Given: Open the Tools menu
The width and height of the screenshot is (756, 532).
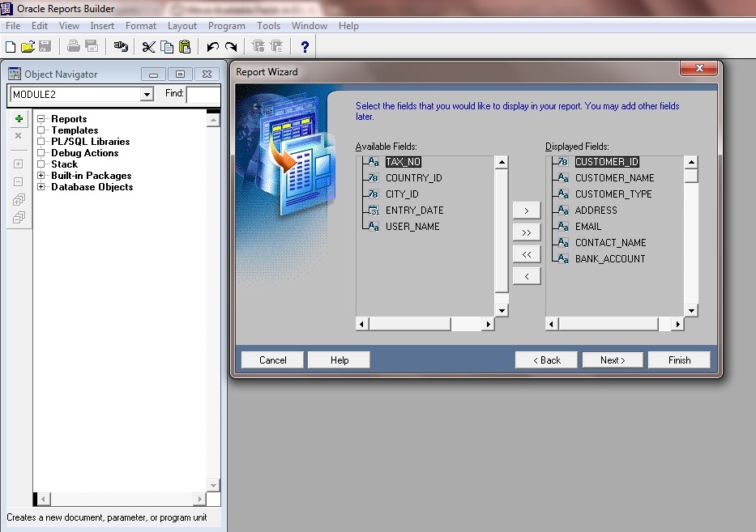Looking at the screenshot, I should [x=268, y=26].
